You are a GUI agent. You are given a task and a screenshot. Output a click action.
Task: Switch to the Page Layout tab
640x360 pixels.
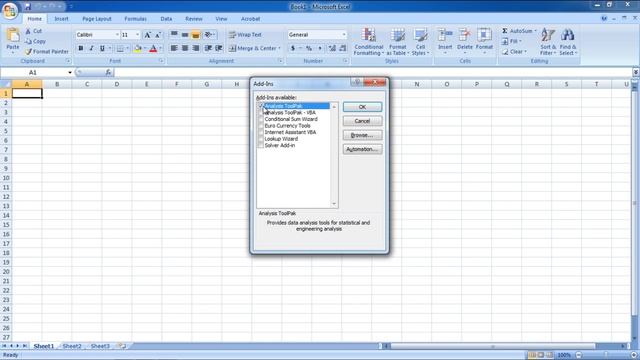(x=97, y=19)
